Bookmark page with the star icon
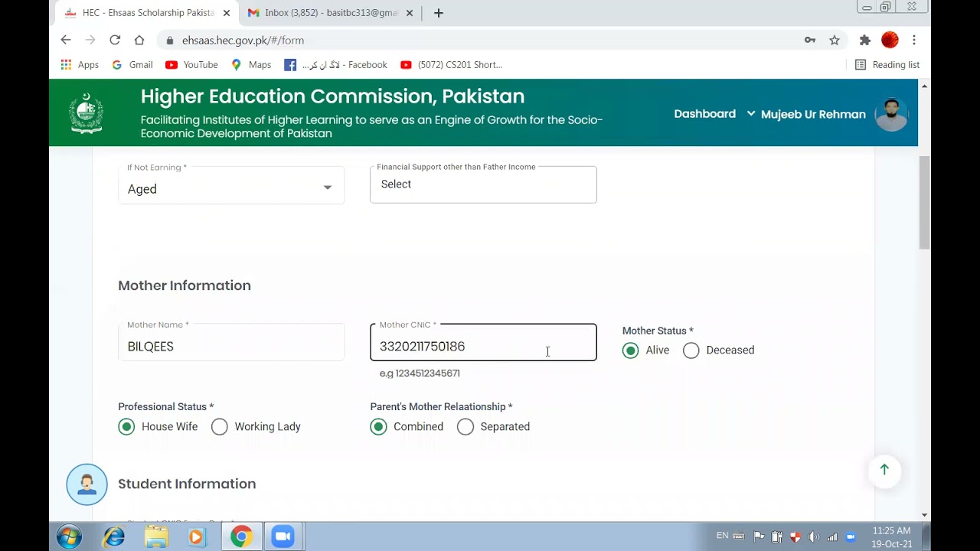The image size is (980, 551). (x=835, y=40)
